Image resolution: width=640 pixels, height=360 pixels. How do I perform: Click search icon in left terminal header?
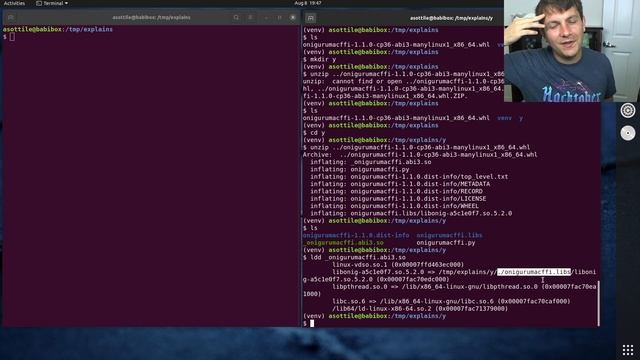(x=236, y=18)
